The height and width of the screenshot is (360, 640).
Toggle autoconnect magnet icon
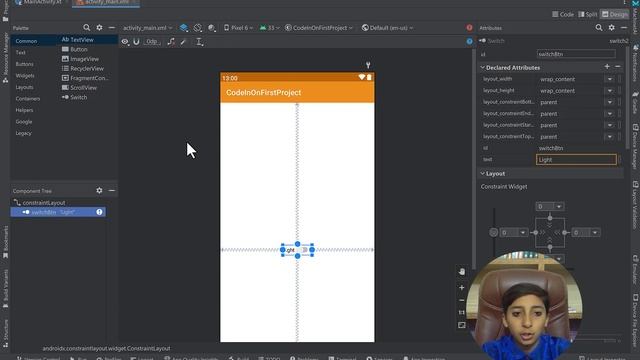[136, 42]
